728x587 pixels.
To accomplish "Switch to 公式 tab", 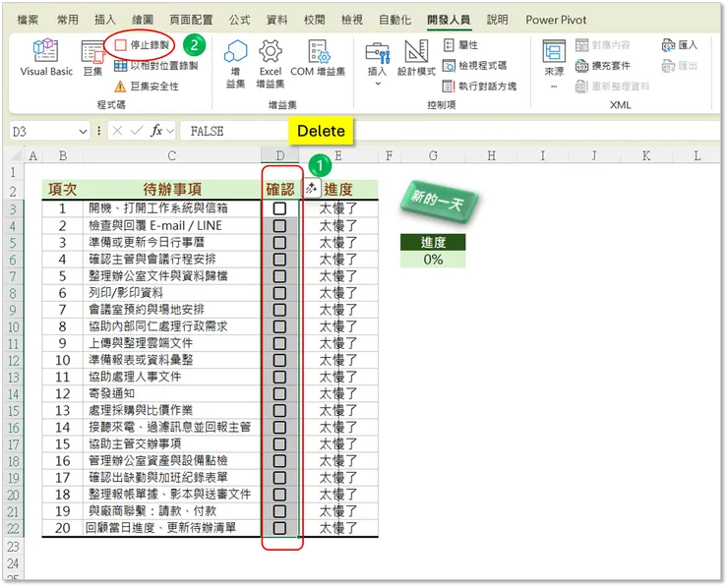I will point(240,20).
